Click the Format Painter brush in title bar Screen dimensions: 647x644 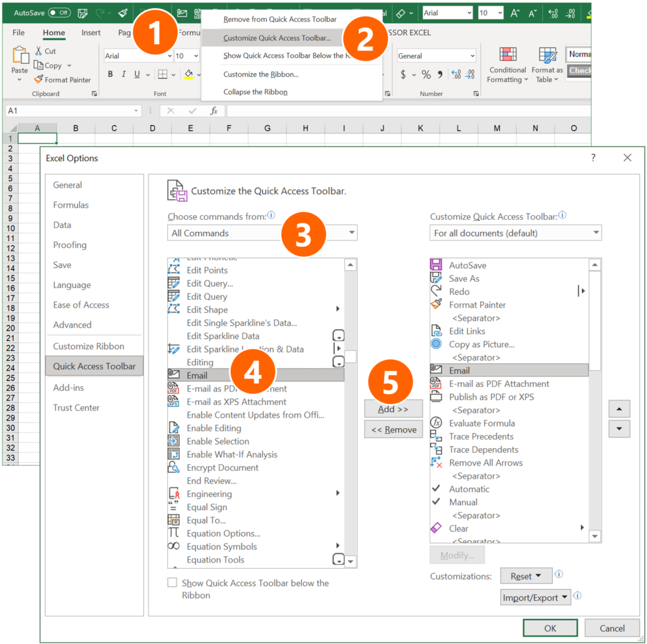coord(123,13)
